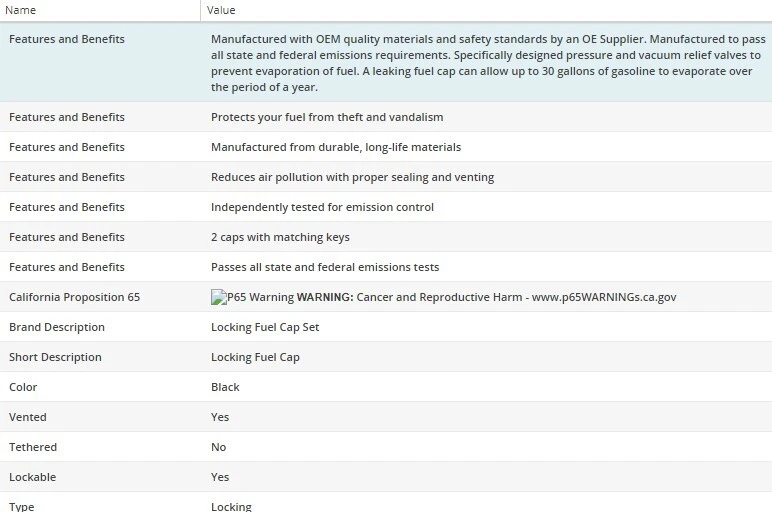The width and height of the screenshot is (772, 512).
Task: Click the Brand Description name cell
Action: tap(56, 327)
